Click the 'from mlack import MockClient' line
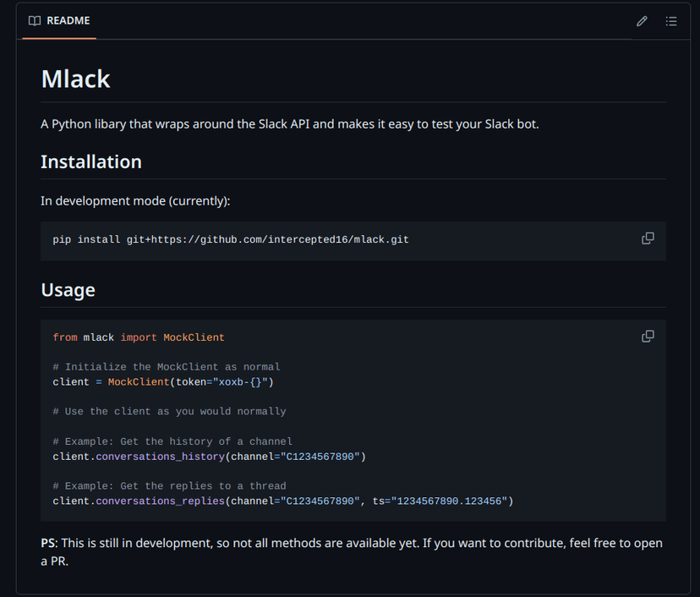700x597 pixels. click(x=139, y=337)
